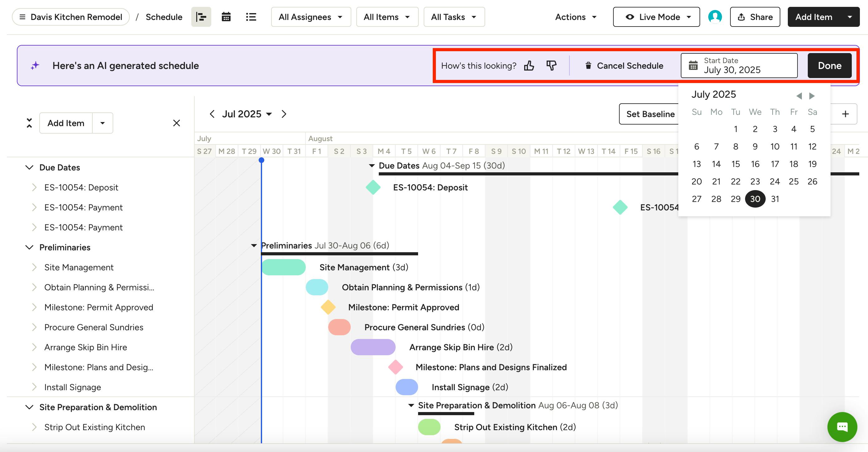868x452 pixels.
Task: Collapse the Preliminaries group in the sidebar
Action: coord(29,248)
